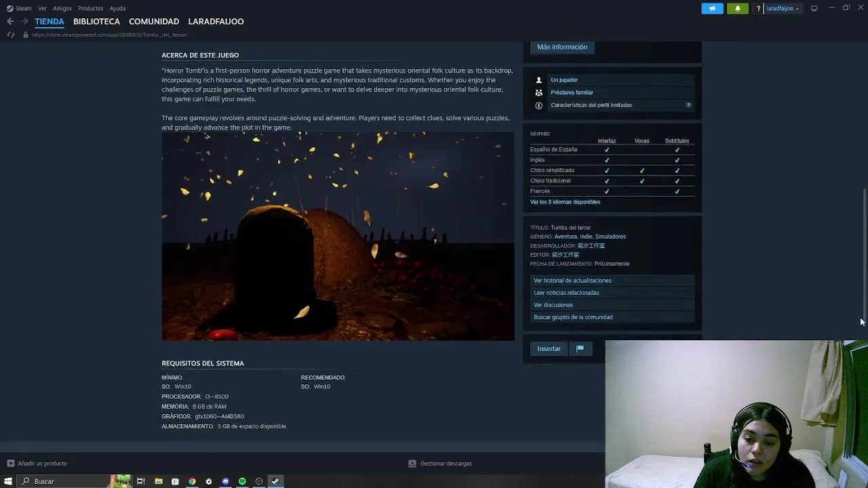Screen dimensions: 868x488
Task: Open the laradfaijoo account dropdown
Action: tap(783, 8)
